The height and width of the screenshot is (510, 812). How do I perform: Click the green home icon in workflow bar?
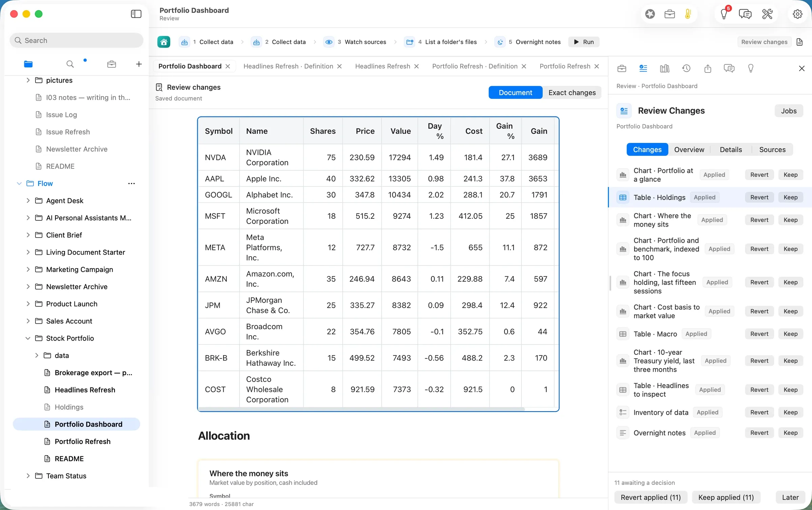tap(164, 42)
